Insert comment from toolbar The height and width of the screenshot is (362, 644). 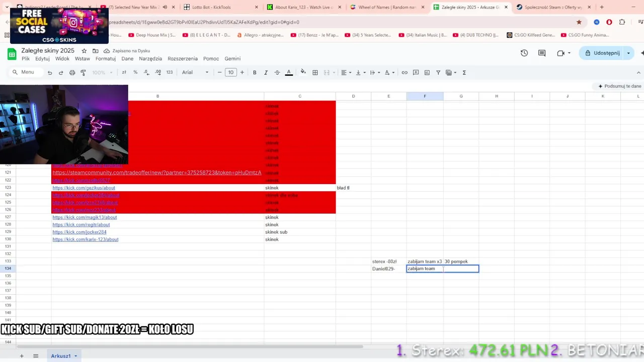point(416,72)
